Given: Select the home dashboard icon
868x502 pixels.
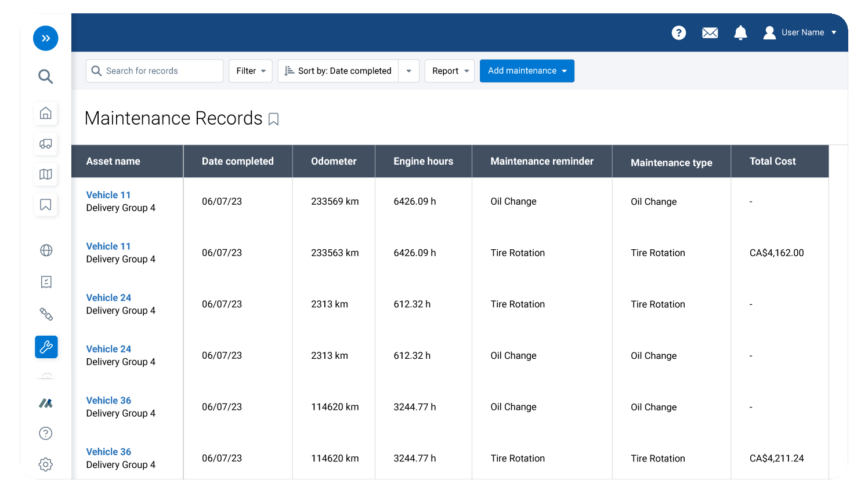Looking at the screenshot, I should [x=45, y=113].
